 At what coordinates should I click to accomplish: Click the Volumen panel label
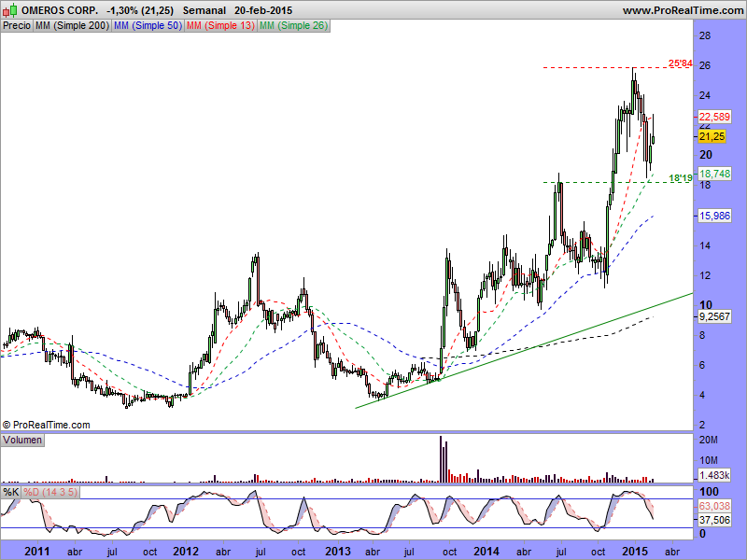(x=22, y=440)
